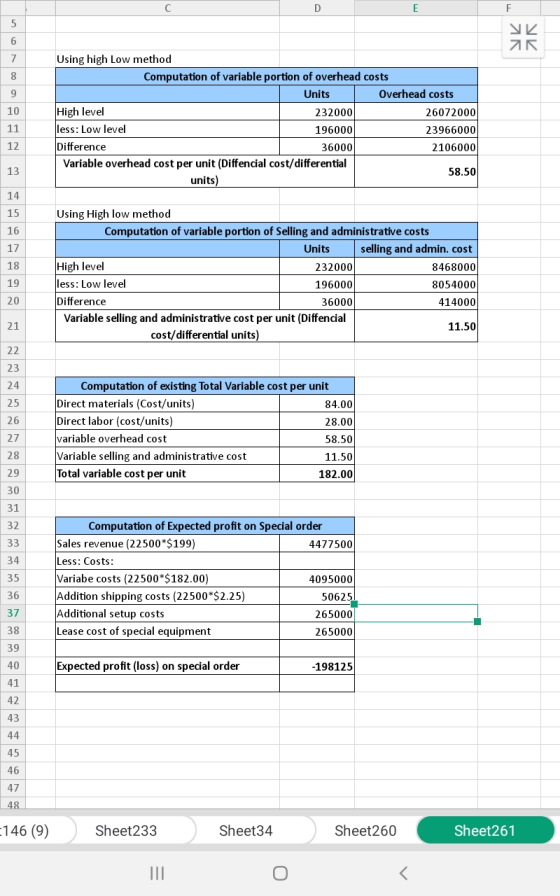Screen dimensions: 560x896
Task: Tap the exit full-screen collapse icon
Action: (523, 37)
